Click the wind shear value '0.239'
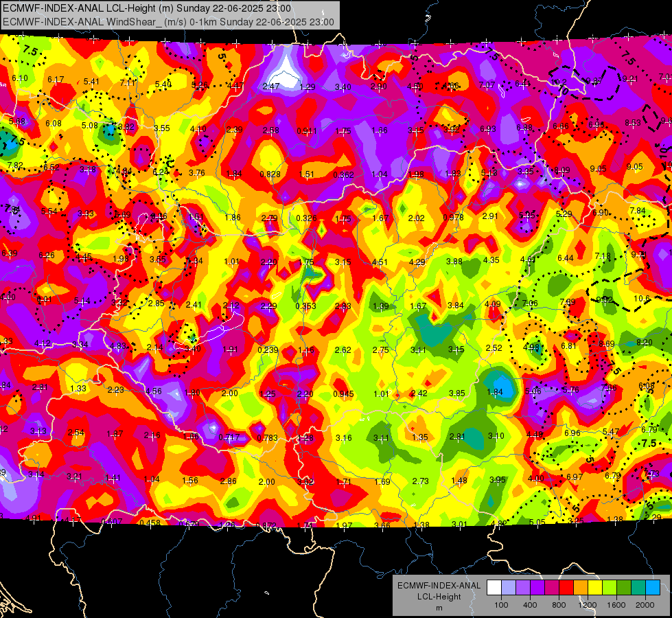 tap(268, 350)
